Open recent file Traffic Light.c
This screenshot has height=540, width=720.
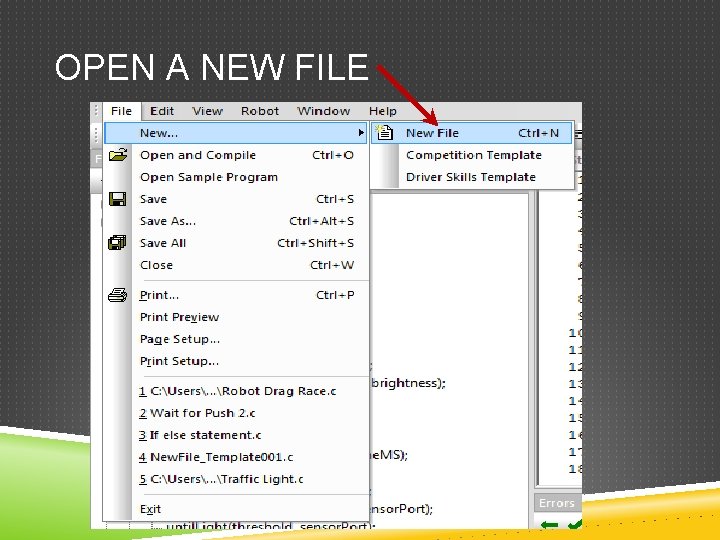pos(236,479)
